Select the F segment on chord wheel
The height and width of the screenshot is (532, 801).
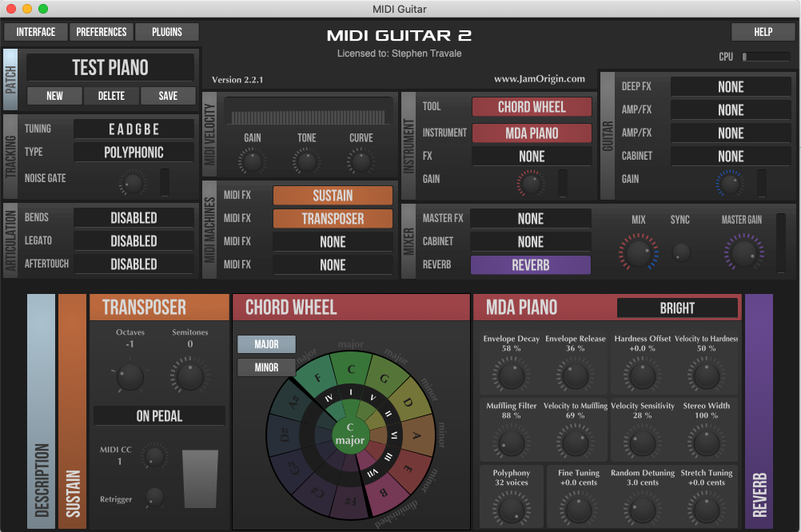coord(318,379)
